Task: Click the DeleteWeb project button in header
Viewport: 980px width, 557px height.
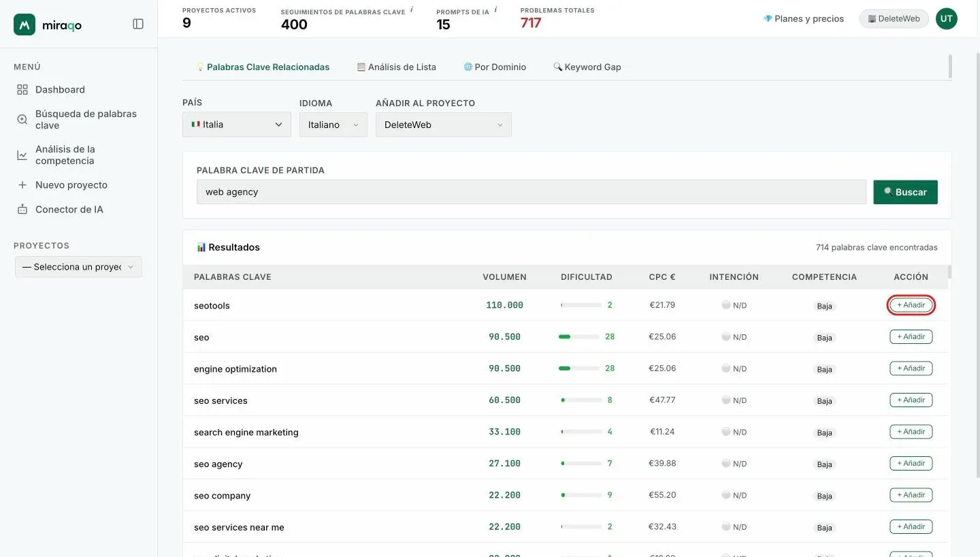Action: (894, 19)
